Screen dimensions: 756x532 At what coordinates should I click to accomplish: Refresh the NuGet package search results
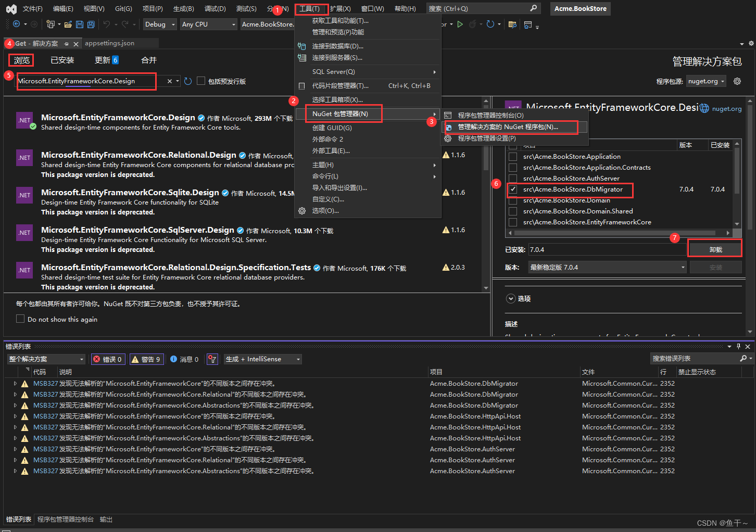coord(188,81)
